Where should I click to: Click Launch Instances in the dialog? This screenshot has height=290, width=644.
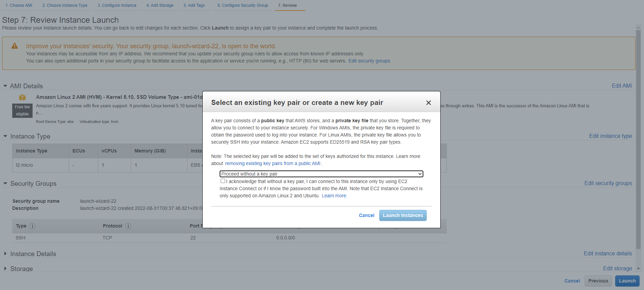click(403, 215)
